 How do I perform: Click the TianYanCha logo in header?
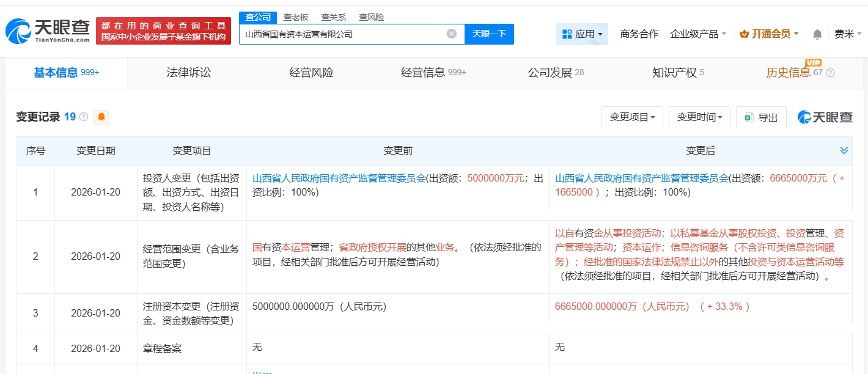click(x=48, y=31)
